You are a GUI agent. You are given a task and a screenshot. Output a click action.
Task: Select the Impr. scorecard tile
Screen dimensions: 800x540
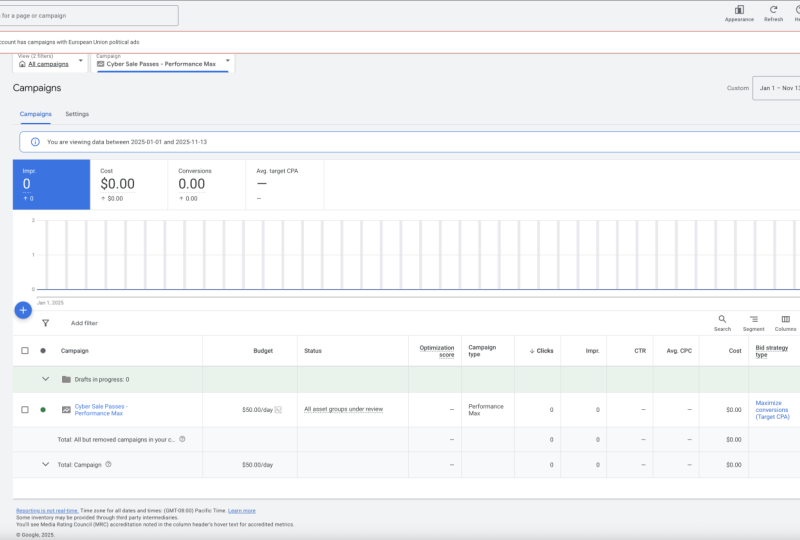(52, 184)
